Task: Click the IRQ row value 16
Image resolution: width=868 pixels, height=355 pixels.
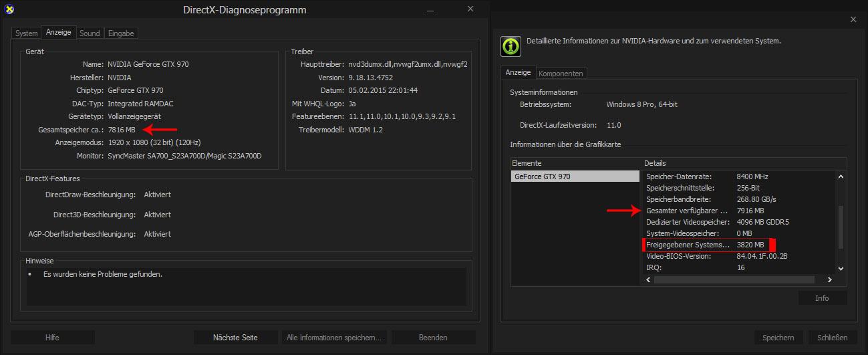Action: pos(741,267)
